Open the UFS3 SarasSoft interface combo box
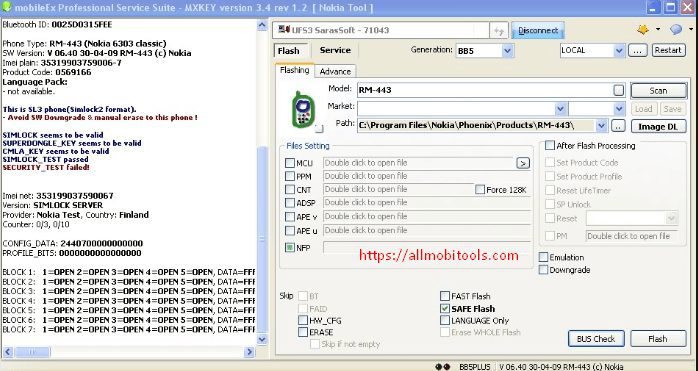698x371 pixels. pyautogui.click(x=381, y=30)
